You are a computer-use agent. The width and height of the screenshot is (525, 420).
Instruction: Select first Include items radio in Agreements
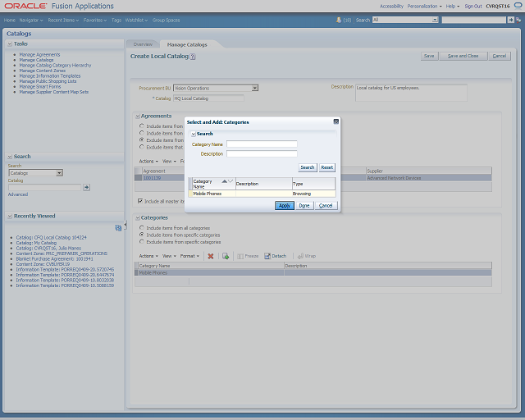pos(142,126)
